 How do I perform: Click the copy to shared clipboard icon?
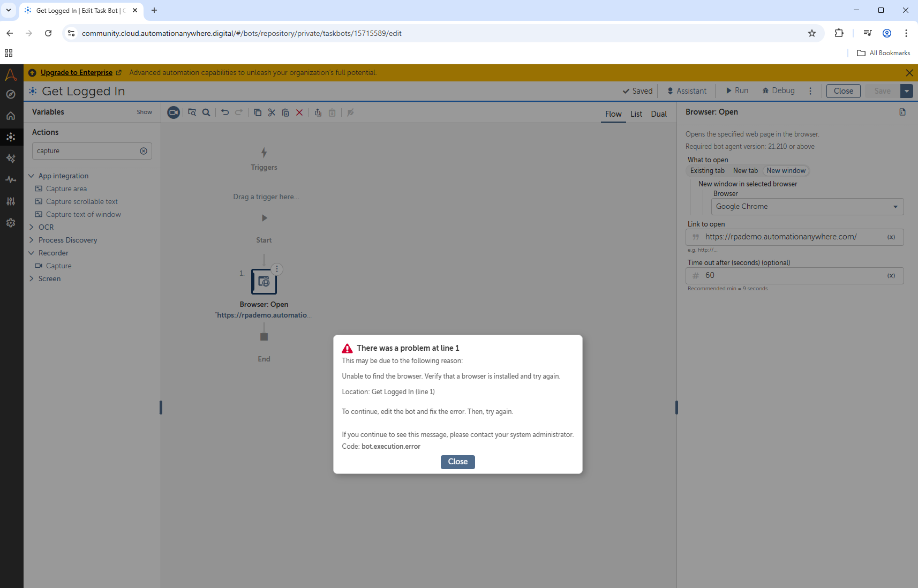318,112
